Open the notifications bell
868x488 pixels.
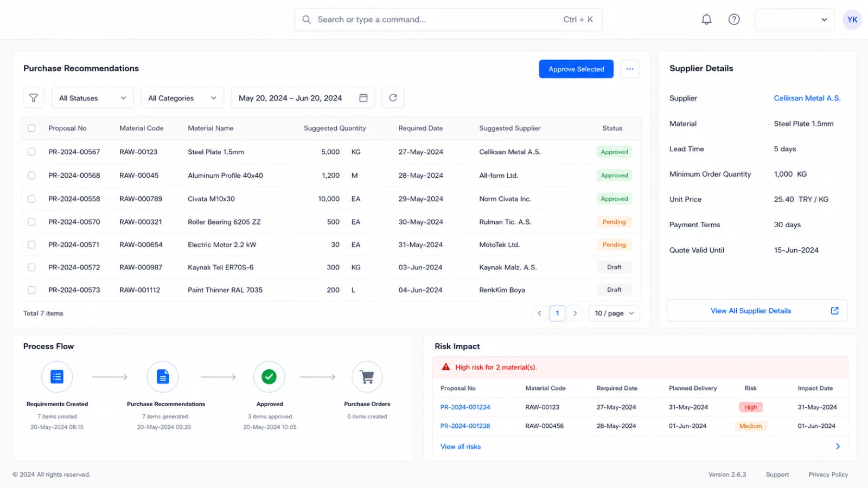point(706,20)
